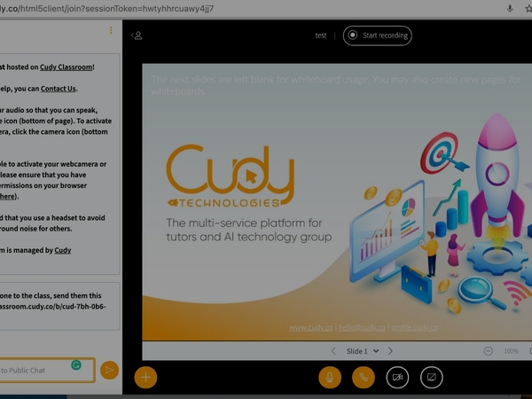
Task: Click the hello@cudy.co link on slide
Action: pyautogui.click(x=362, y=328)
